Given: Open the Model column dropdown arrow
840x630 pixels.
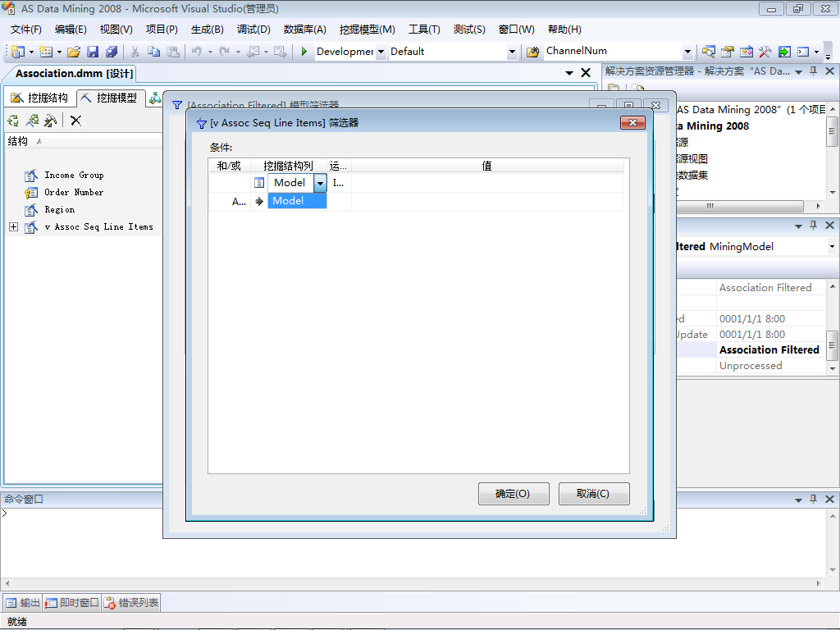Looking at the screenshot, I should coord(320,183).
